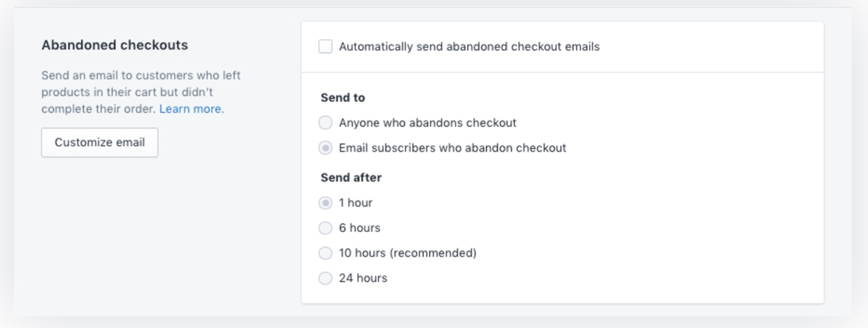Click the "6 hours" label text
Image resolution: width=868 pixels, height=328 pixels.
coord(359,228)
